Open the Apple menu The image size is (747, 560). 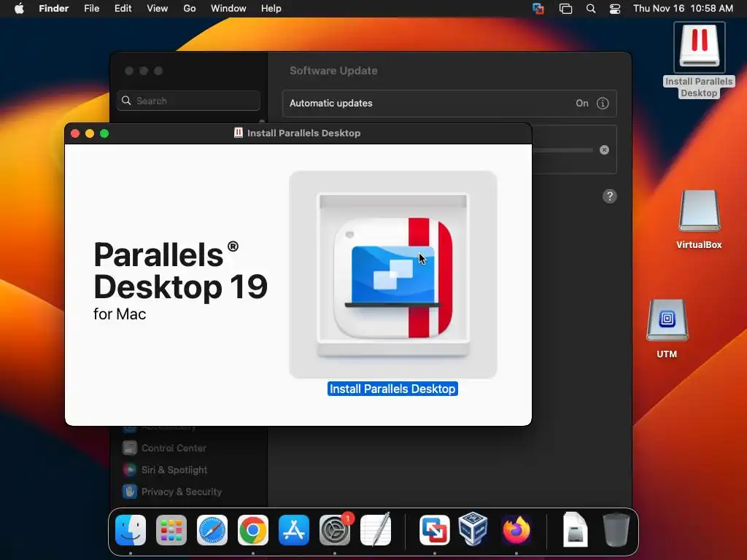coord(19,9)
